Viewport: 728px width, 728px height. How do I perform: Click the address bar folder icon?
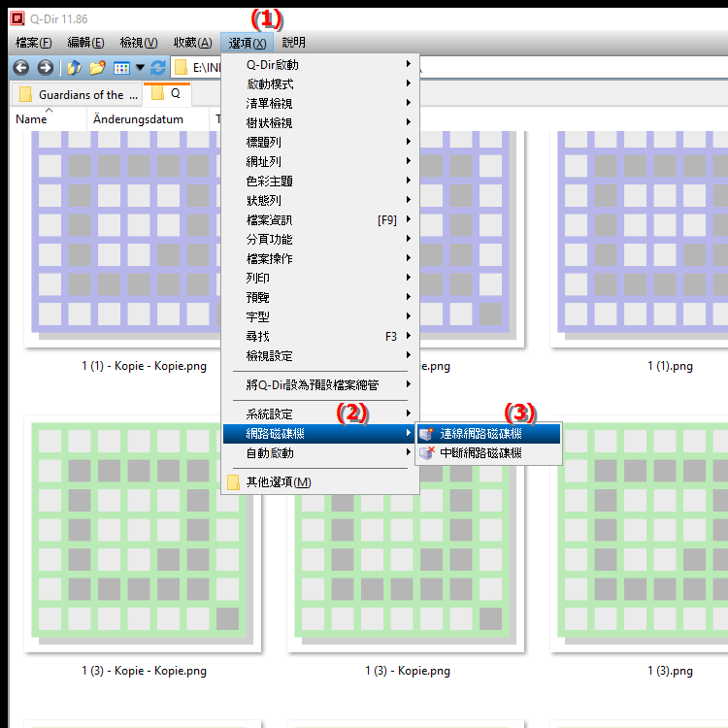pyautogui.click(x=181, y=68)
